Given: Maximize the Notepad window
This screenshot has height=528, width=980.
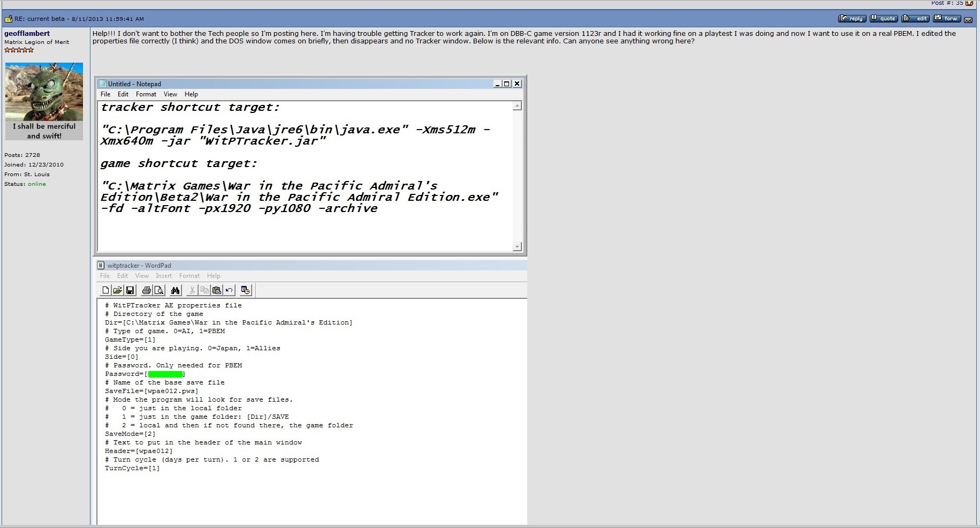Looking at the screenshot, I should pos(507,84).
